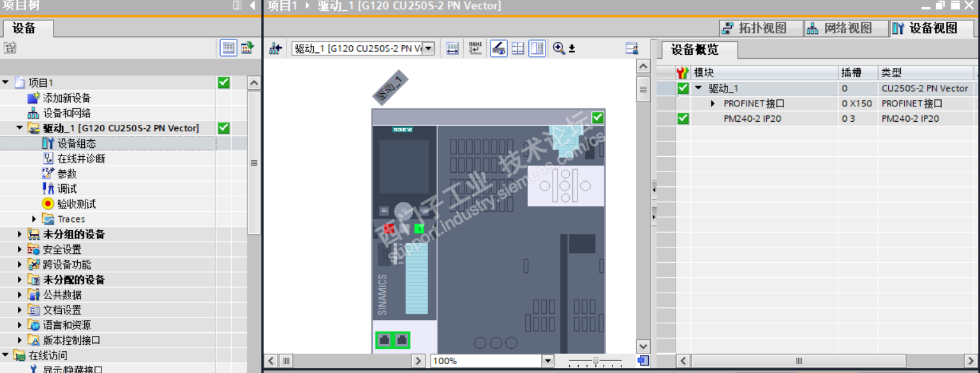Screen dimensions: 980x373
Task: Click the zoom-in magnifier icon in device view toolbar
Action: coord(560,48)
